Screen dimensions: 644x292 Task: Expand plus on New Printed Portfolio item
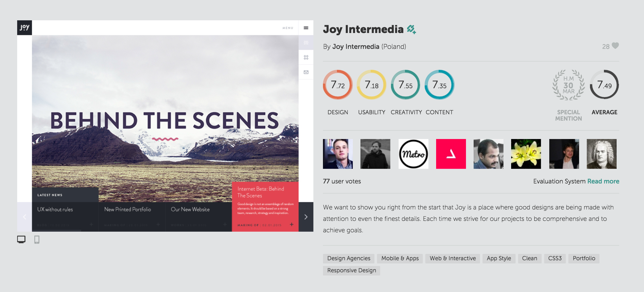[x=158, y=224]
